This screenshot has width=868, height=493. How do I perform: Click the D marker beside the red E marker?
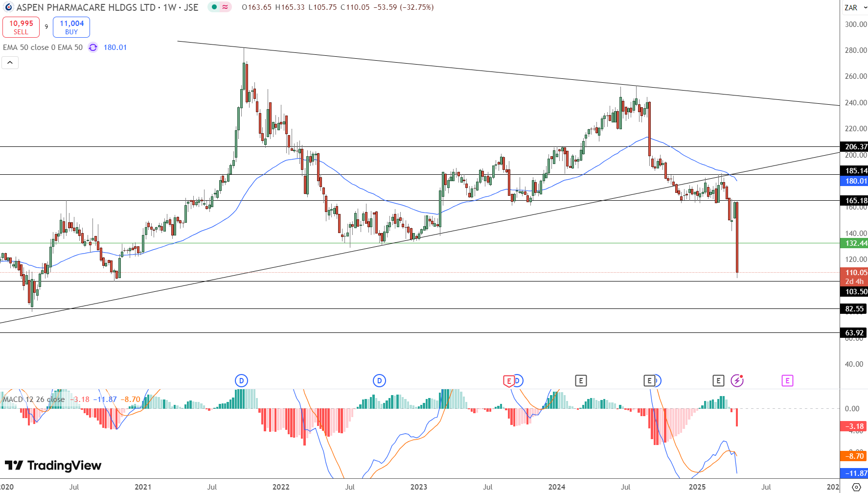click(x=519, y=380)
